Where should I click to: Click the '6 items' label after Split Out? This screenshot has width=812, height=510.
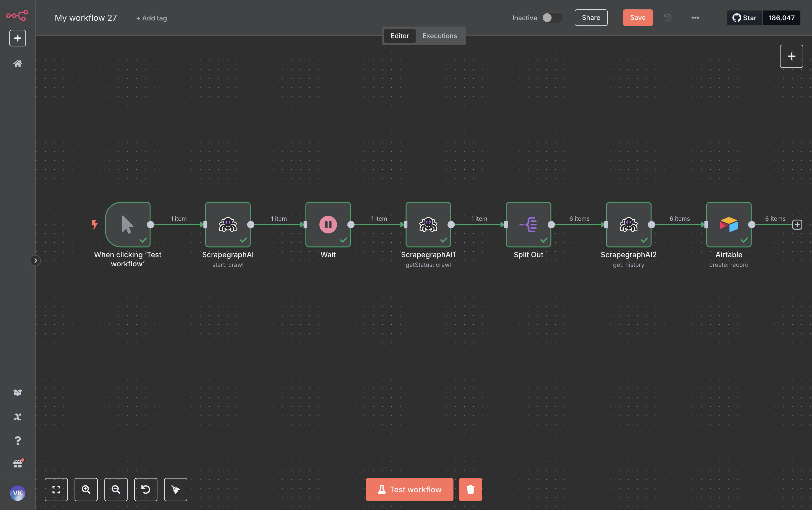click(x=579, y=219)
